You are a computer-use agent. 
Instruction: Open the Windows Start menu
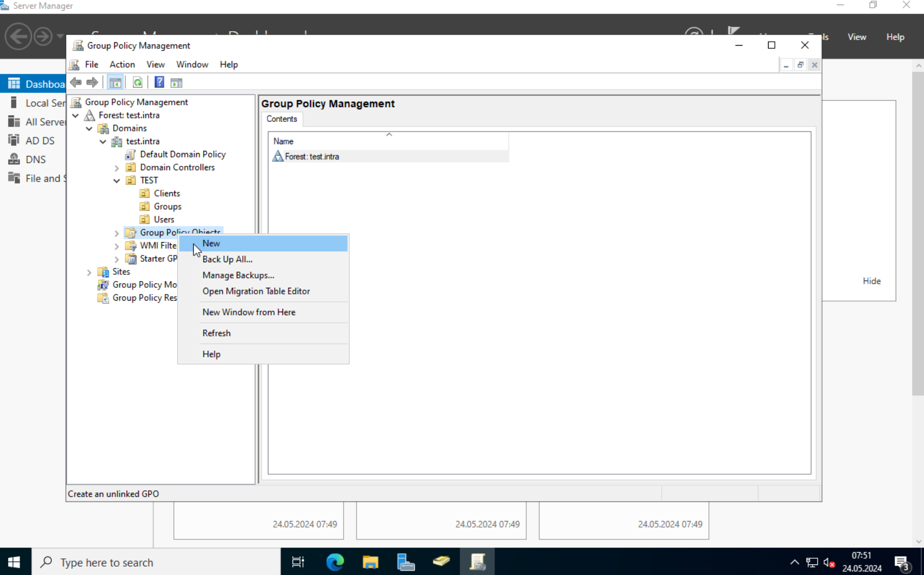14,562
